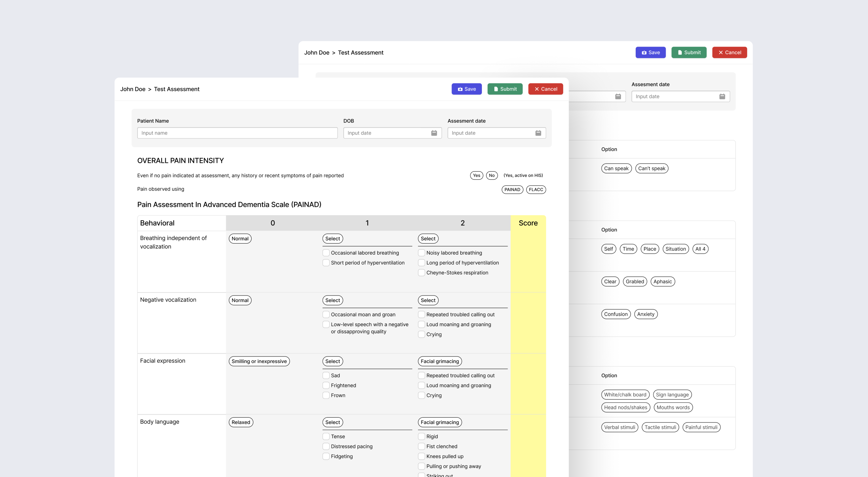Click score 1 Select chip for Body language
The height and width of the screenshot is (477, 868).
click(x=333, y=422)
